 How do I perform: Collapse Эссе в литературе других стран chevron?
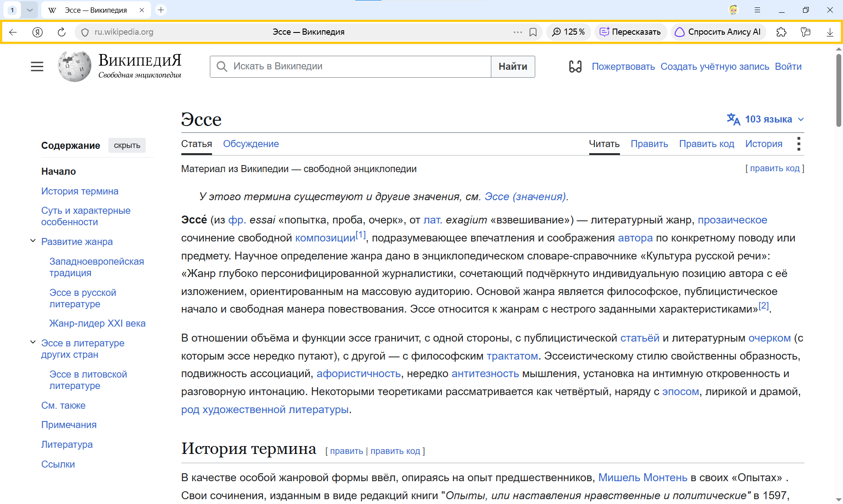pos(33,342)
